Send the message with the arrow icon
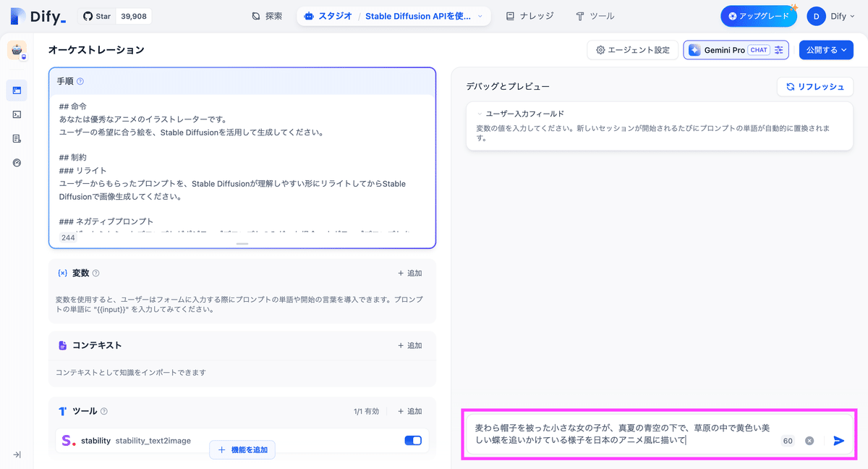 coord(839,441)
